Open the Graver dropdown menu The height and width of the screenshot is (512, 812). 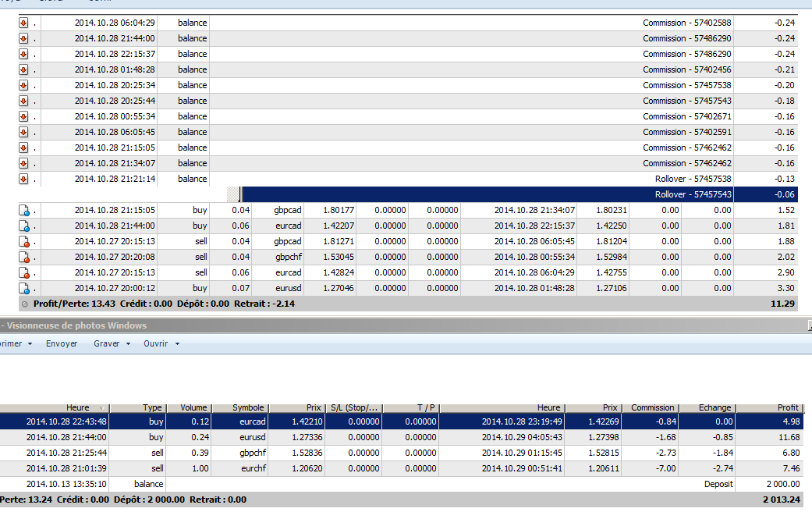(112, 343)
